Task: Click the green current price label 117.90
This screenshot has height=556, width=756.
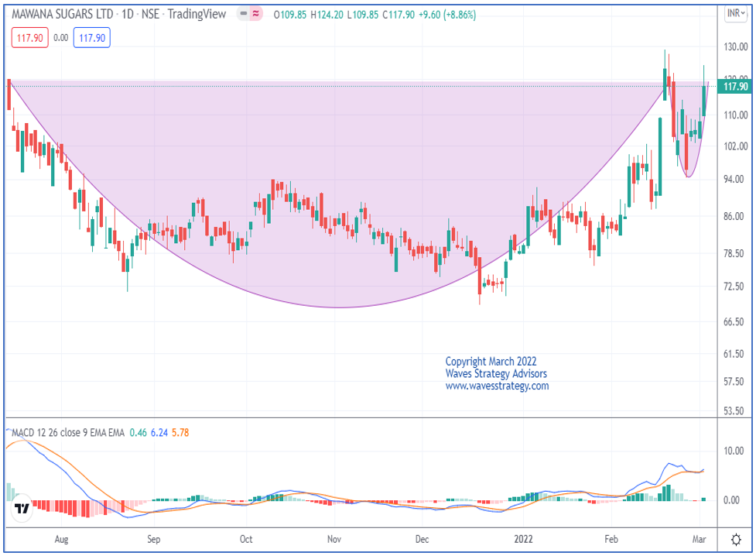Action: [x=735, y=87]
